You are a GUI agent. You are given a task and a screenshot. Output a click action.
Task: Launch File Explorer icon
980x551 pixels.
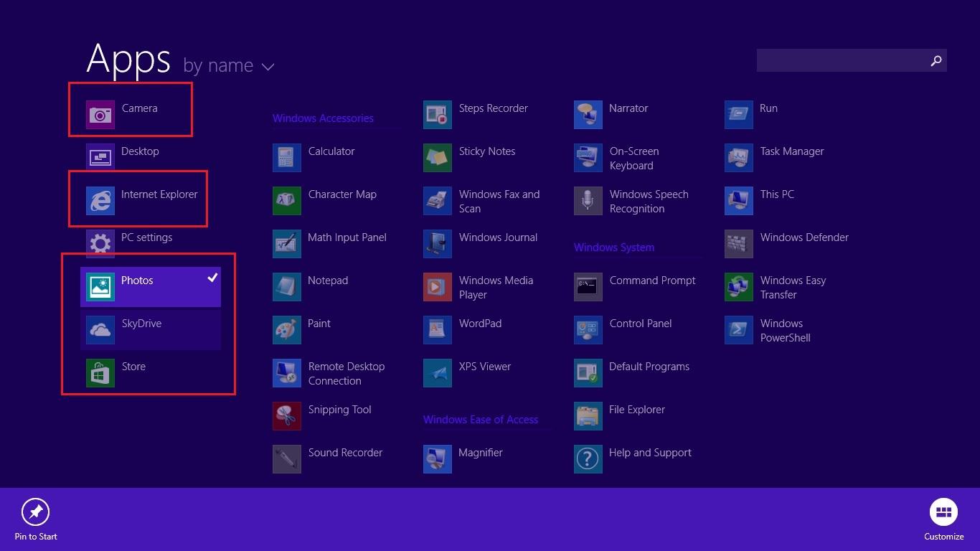[x=588, y=416]
